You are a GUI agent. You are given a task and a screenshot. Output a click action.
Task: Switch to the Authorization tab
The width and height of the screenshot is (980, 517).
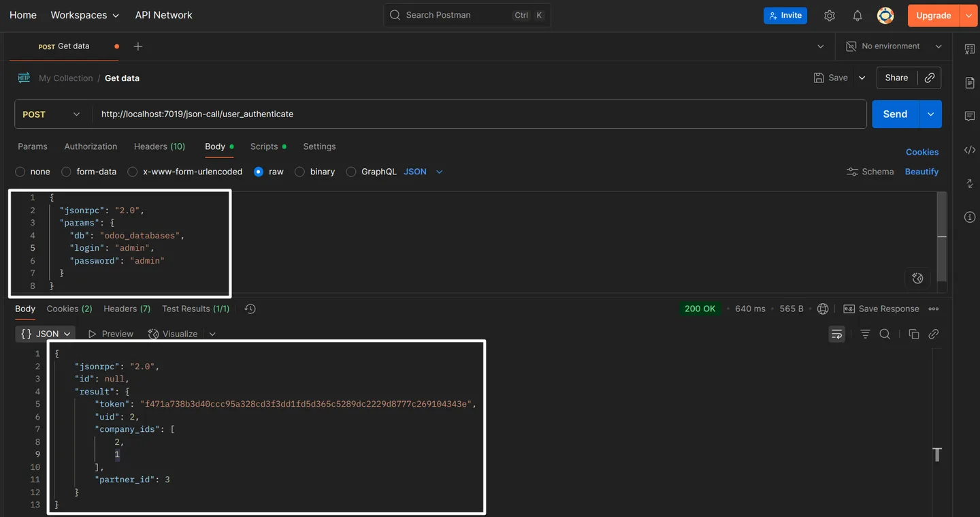coord(91,146)
